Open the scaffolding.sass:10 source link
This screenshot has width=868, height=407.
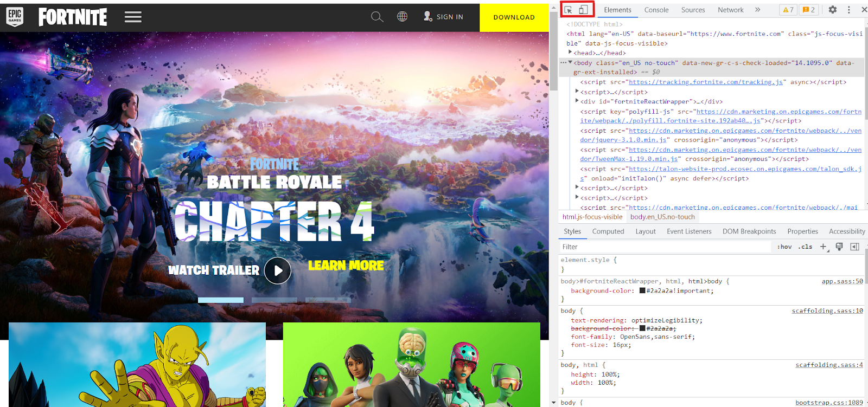[x=827, y=311]
